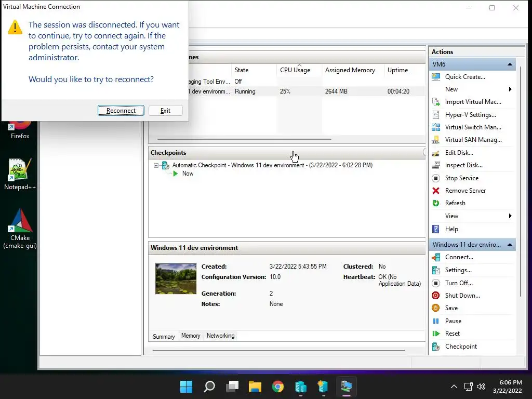Screen dimensions: 532x399
Task: Click the Remove Server red X
Action: (436, 191)
